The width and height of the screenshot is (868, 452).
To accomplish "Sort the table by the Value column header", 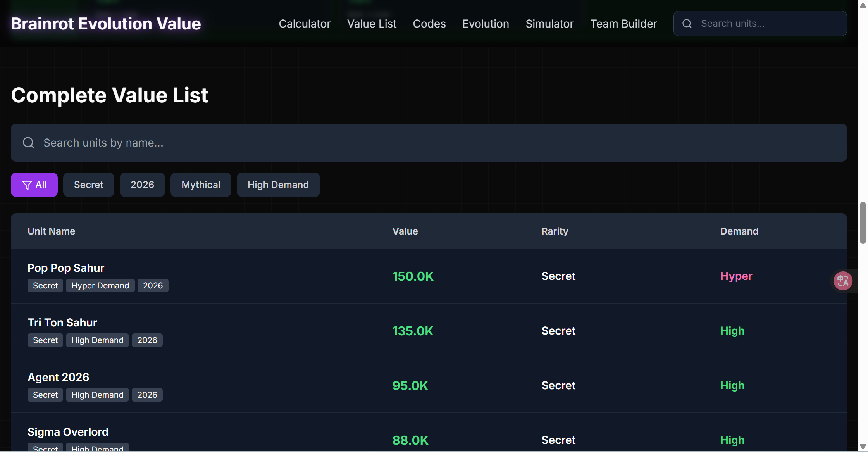I will 405,231.
